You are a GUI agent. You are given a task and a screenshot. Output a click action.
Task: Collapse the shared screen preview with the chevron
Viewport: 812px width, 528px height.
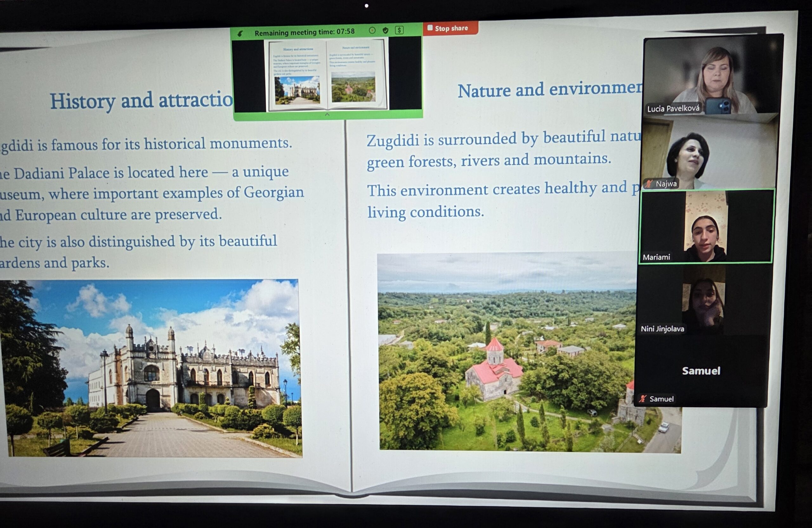coord(327,114)
